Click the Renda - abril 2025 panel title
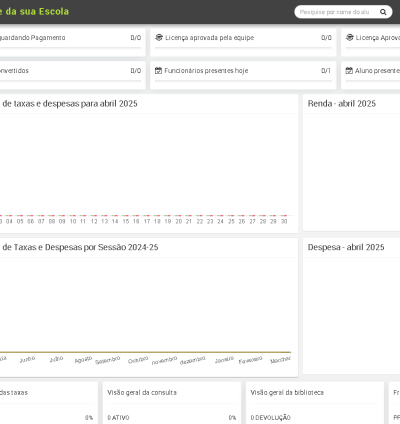 [342, 104]
